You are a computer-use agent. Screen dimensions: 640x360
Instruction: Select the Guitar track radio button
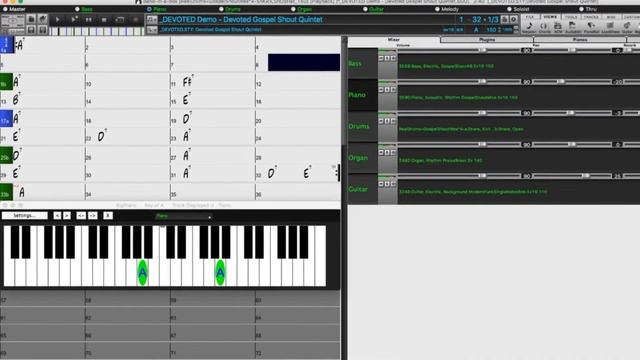point(365,9)
